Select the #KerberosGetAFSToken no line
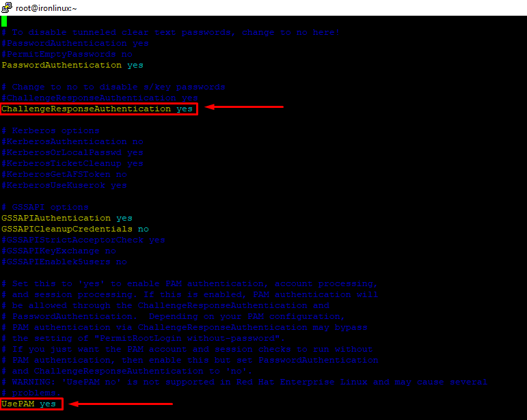The width and height of the screenshot is (527, 420). tap(64, 174)
